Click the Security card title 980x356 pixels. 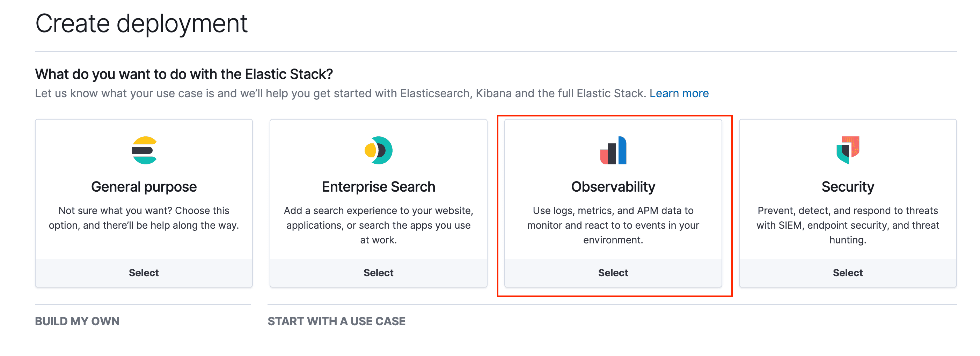[847, 187]
